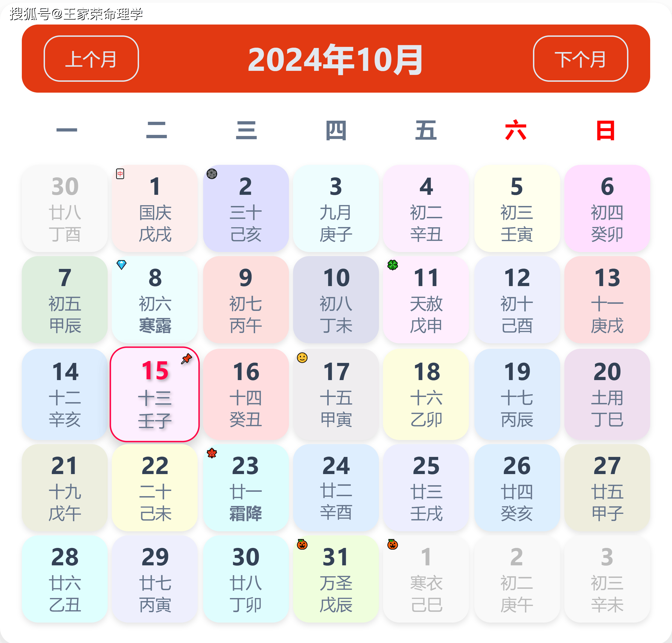Select October 3 九月 庚子 cell
The image size is (672, 643).
click(336, 208)
